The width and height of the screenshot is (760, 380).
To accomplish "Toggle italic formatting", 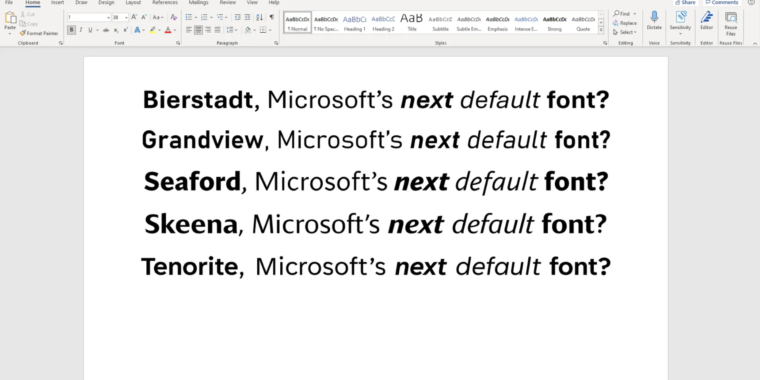I will [81, 30].
